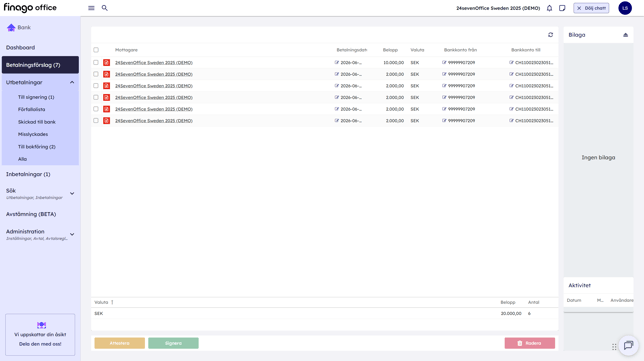Viewport: 644px width, 361px height.
Task: Click the Bilaga panel title
Action: (x=577, y=35)
